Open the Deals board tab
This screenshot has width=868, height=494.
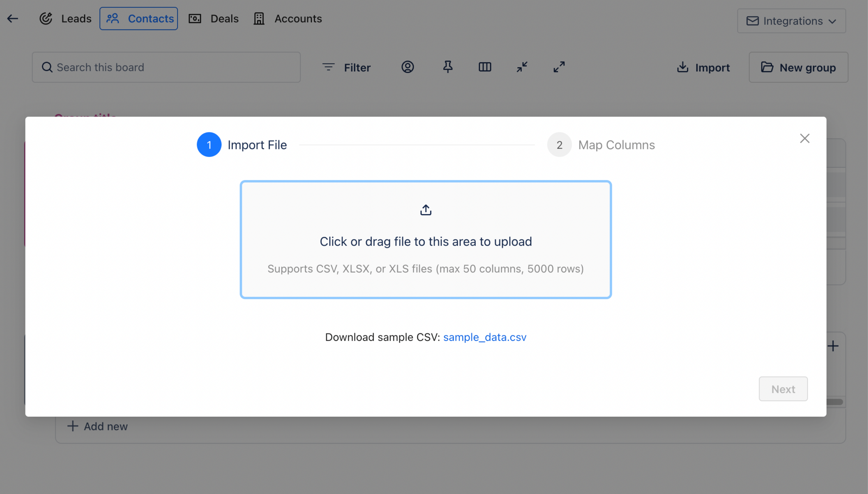[214, 19]
